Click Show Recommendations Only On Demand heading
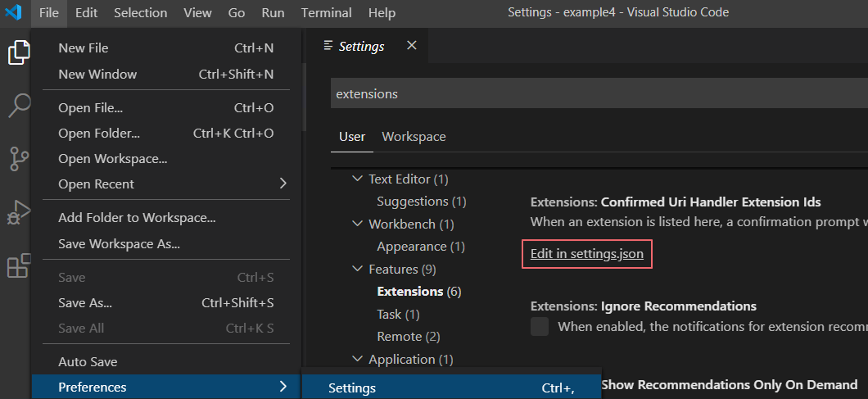Screen dimensions: 868x399 [730, 384]
